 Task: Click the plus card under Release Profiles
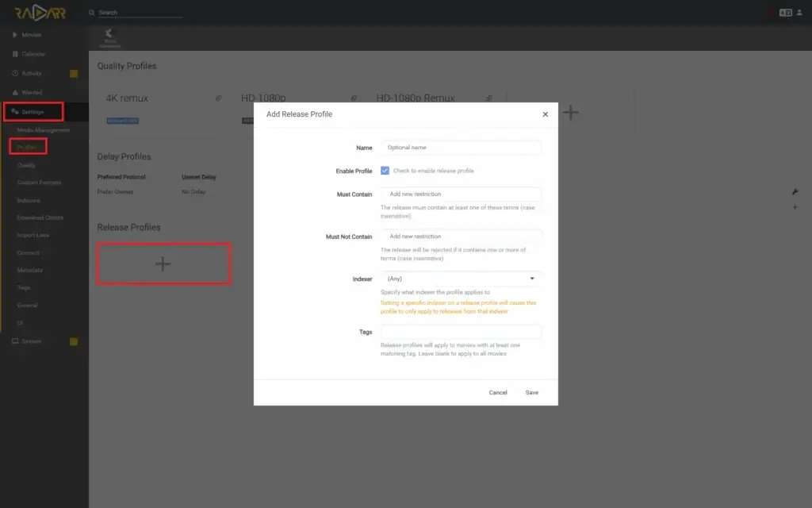point(163,264)
